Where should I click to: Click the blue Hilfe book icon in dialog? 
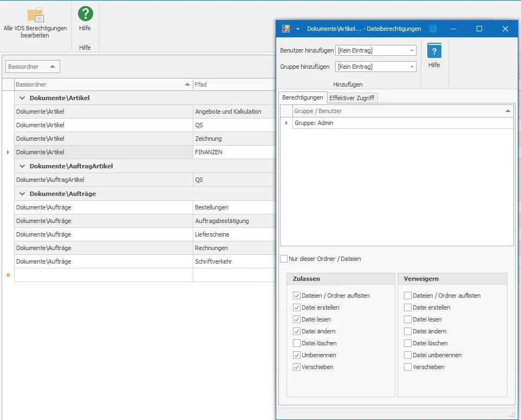click(x=434, y=51)
